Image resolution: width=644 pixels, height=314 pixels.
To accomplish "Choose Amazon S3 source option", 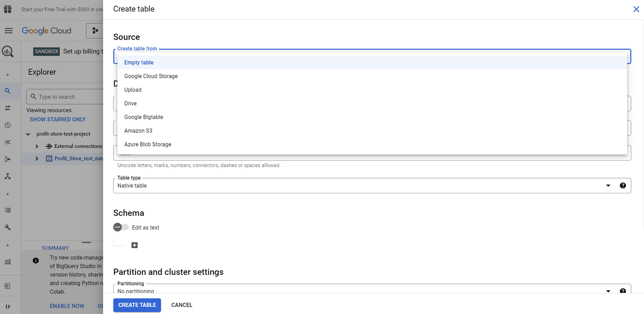I will tap(372, 131).
